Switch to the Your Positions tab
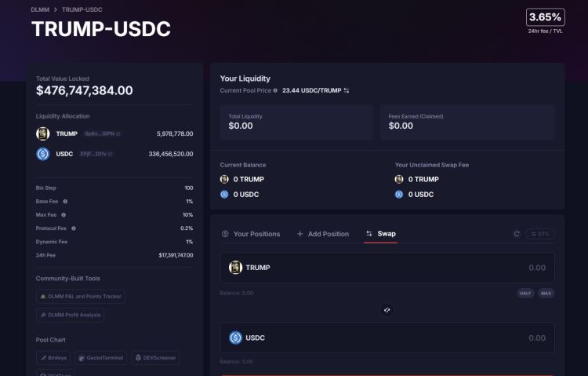This screenshot has width=588, height=376. 251,234
